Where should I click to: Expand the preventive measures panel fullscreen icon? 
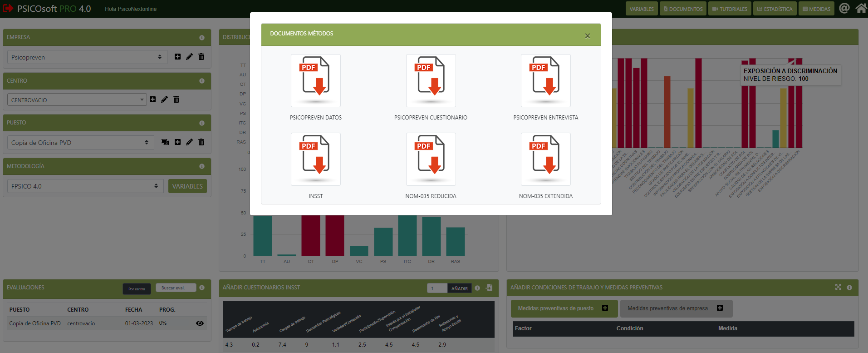pyautogui.click(x=838, y=287)
